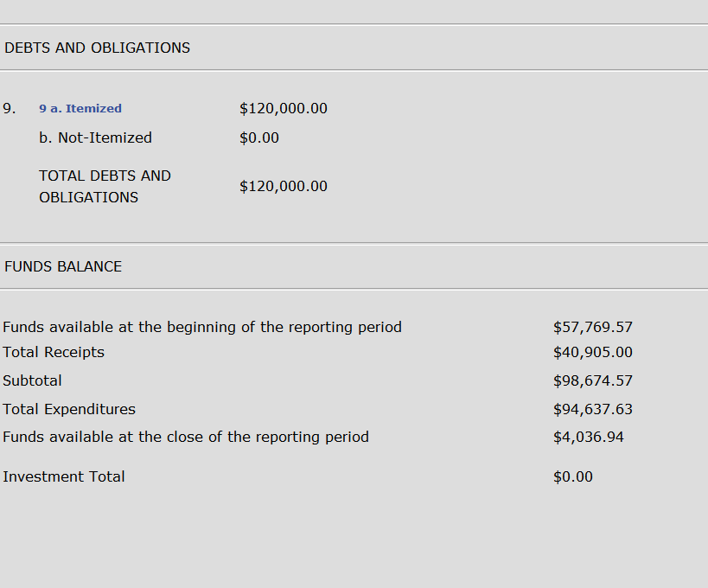Screen dimensions: 708x588
Task: Click the Subtotal label
Action: [32, 380]
